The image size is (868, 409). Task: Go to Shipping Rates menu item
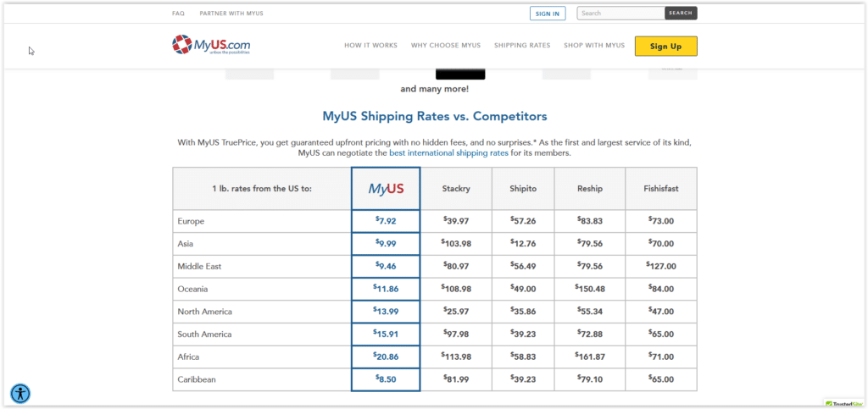click(522, 46)
